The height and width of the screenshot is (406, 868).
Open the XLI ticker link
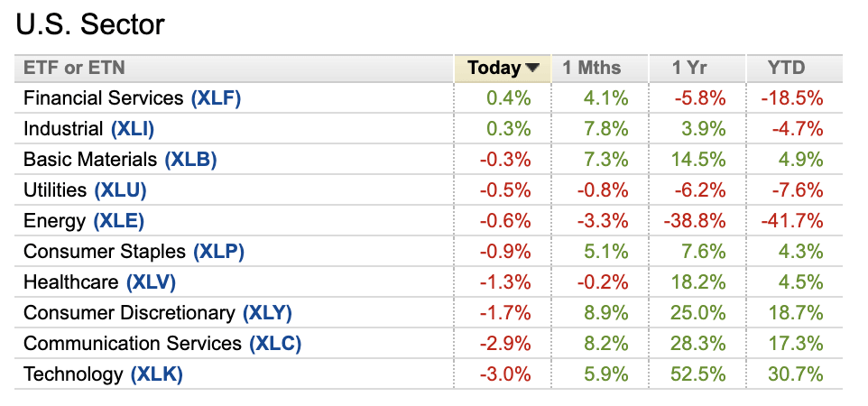click(x=133, y=129)
